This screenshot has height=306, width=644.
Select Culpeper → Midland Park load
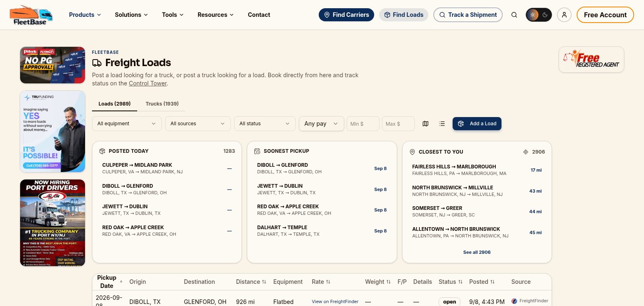point(167,168)
